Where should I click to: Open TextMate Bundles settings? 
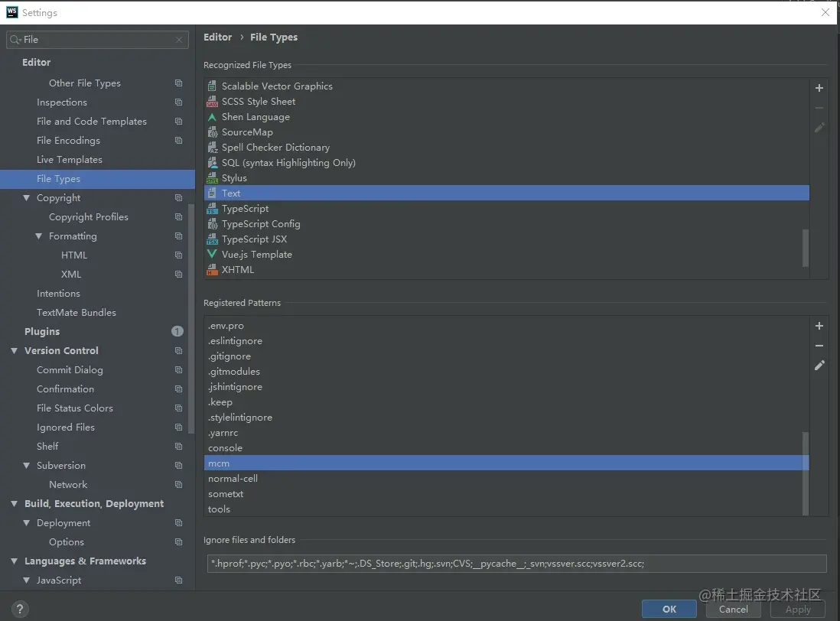pyautogui.click(x=76, y=313)
